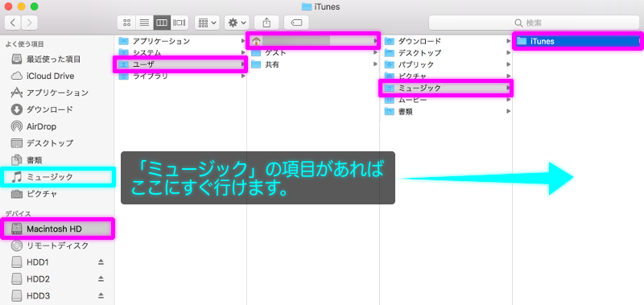Open 最近使った項目 in the sidebar
644x305 pixels.
click(x=57, y=59)
